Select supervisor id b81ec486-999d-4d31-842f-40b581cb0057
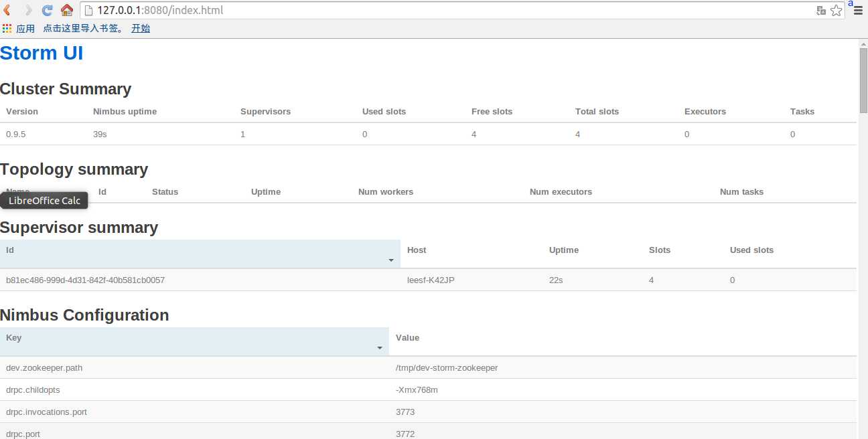The width and height of the screenshot is (868, 439). tap(85, 280)
